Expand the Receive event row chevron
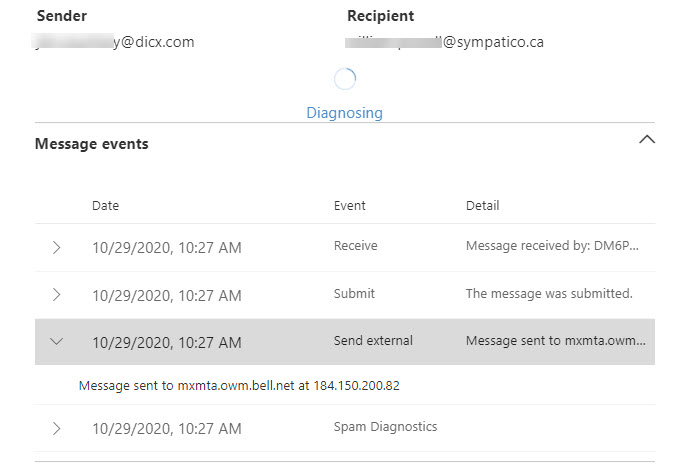Image resolution: width=687 pixels, height=468 pixels. tap(56, 247)
